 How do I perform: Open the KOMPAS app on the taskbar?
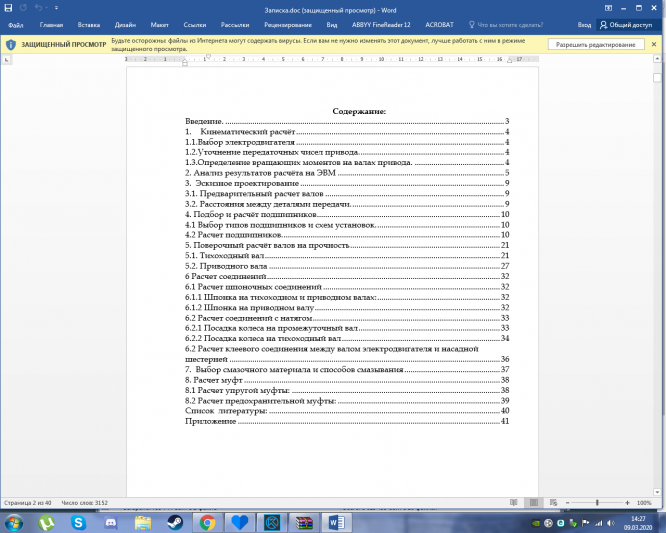(272, 523)
